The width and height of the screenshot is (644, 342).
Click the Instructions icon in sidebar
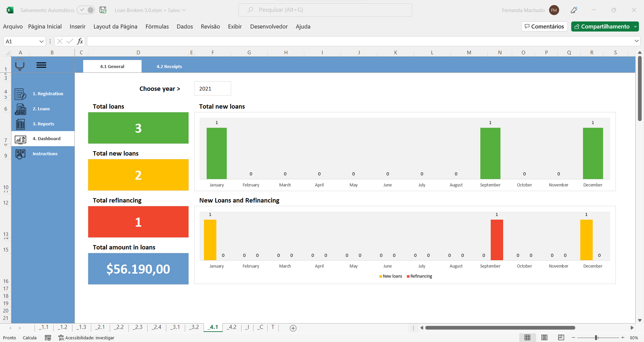point(20,154)
